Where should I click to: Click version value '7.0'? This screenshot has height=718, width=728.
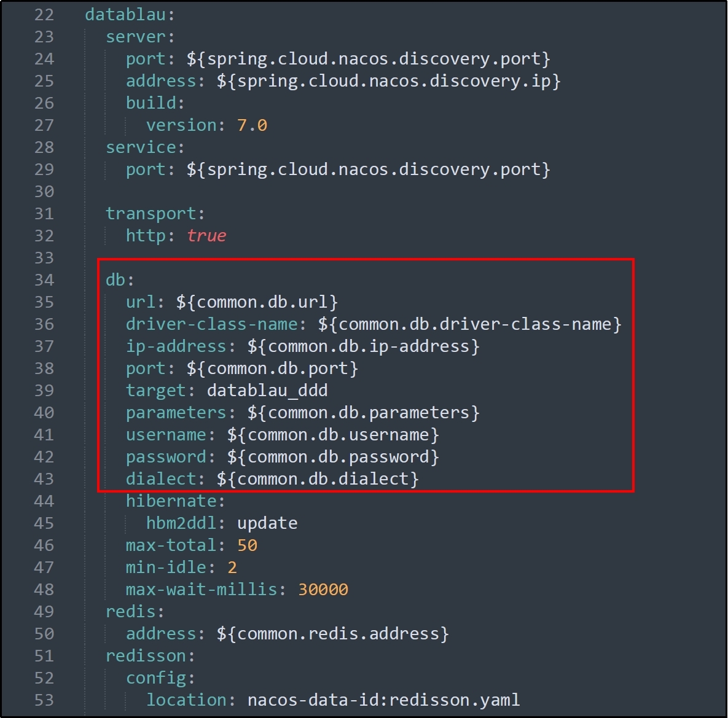[252, 125]
